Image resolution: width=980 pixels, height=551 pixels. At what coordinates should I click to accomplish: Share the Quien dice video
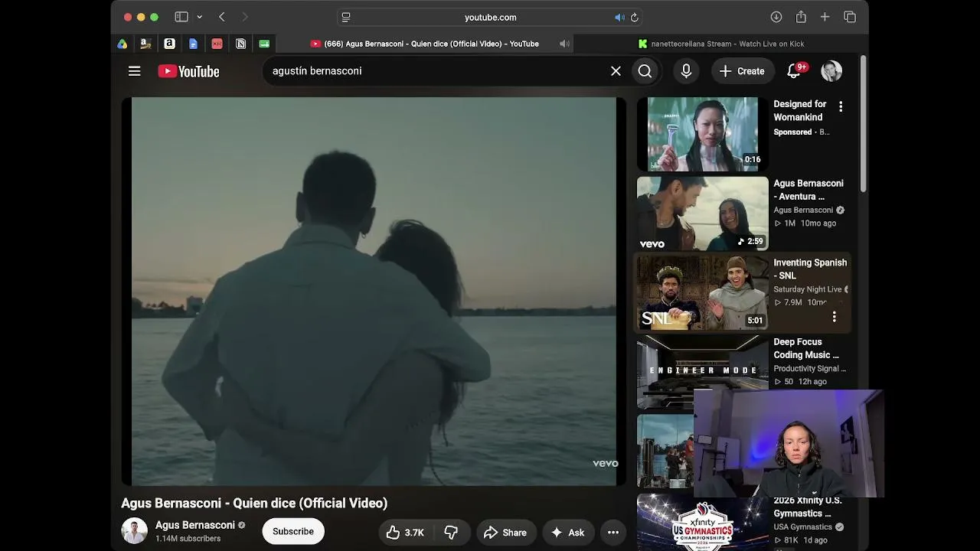pyautogui.click(x=505, y=533)
